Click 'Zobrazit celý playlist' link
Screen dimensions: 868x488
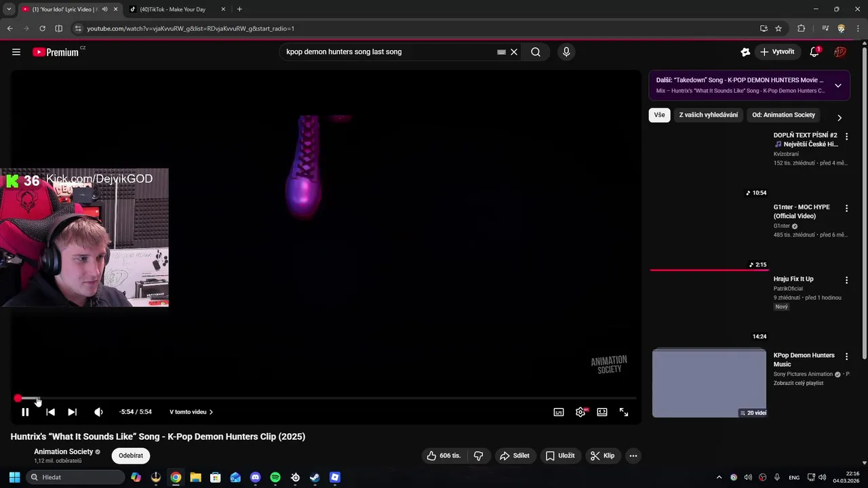798,383
